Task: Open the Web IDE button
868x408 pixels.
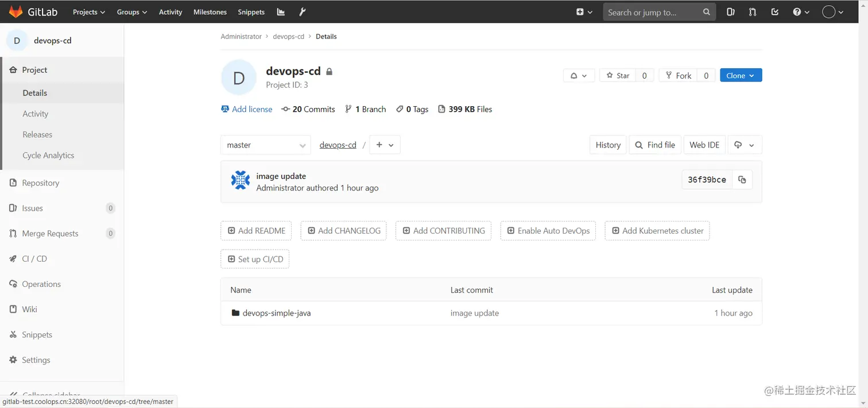Action: (x=704, y=145)
